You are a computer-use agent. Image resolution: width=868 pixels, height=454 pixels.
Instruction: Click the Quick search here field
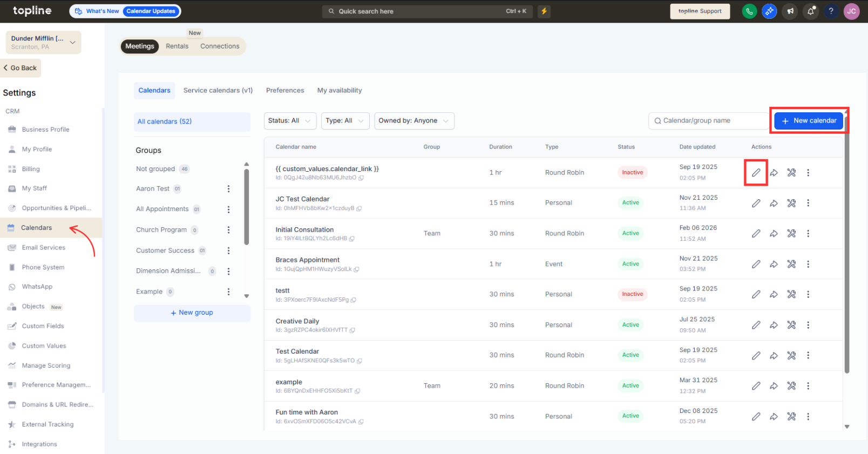[x=428, y=11]
